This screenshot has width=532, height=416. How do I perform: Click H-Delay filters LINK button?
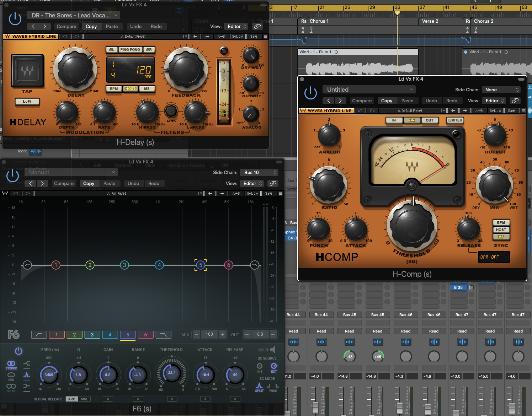click(x=171, y=111)
